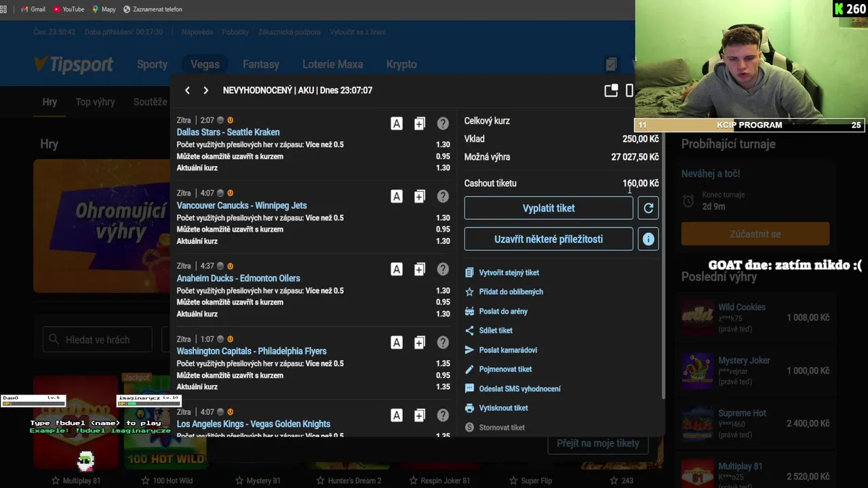The width and height of the screenshot is (868, 488).
Task: Open the Krypto menu
Action: pos(401,64)
